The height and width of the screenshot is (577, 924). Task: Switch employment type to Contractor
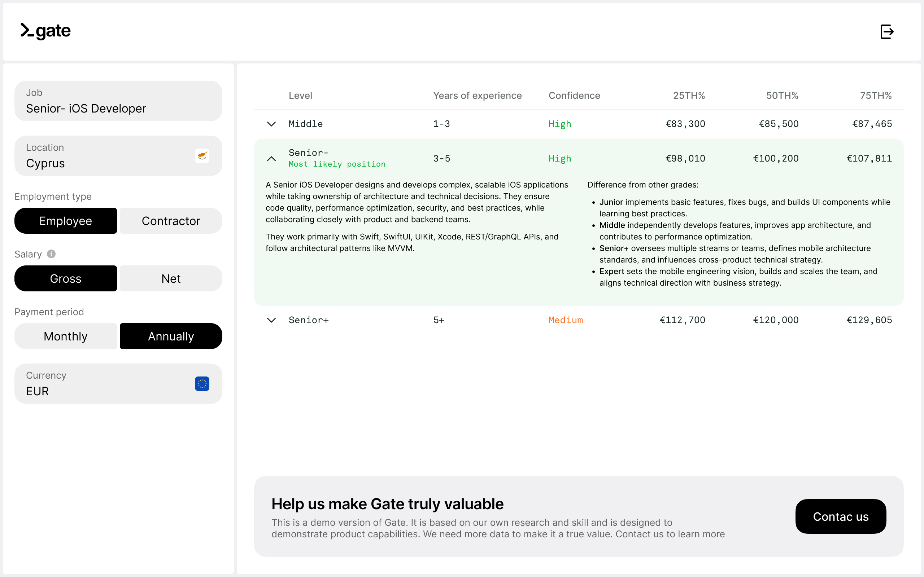(171, 221)
